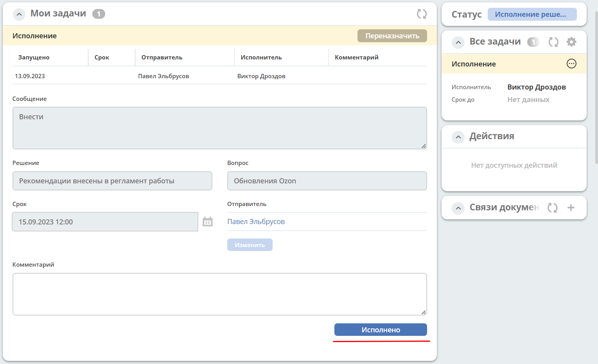The width and height of the screenshot is (598, 364).
Task: Collapse the Все задачи panel
Action: click(458, 43)
